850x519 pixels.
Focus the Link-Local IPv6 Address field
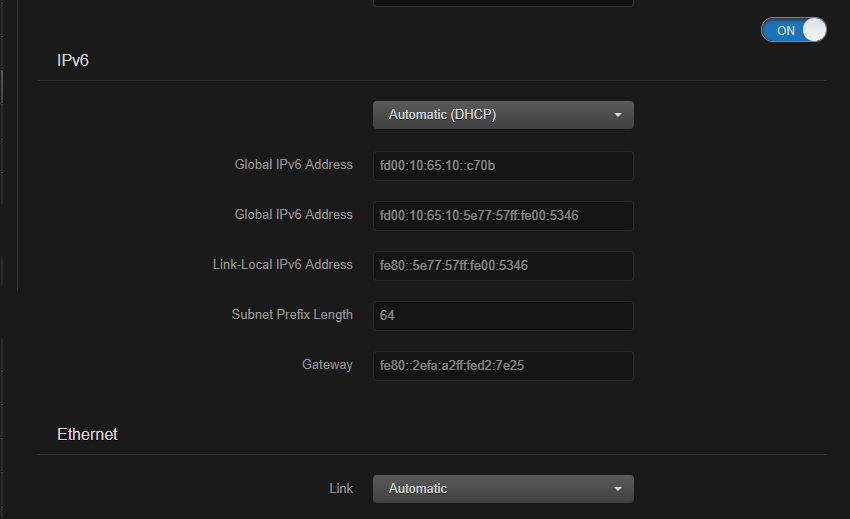(x=503, y=266)
